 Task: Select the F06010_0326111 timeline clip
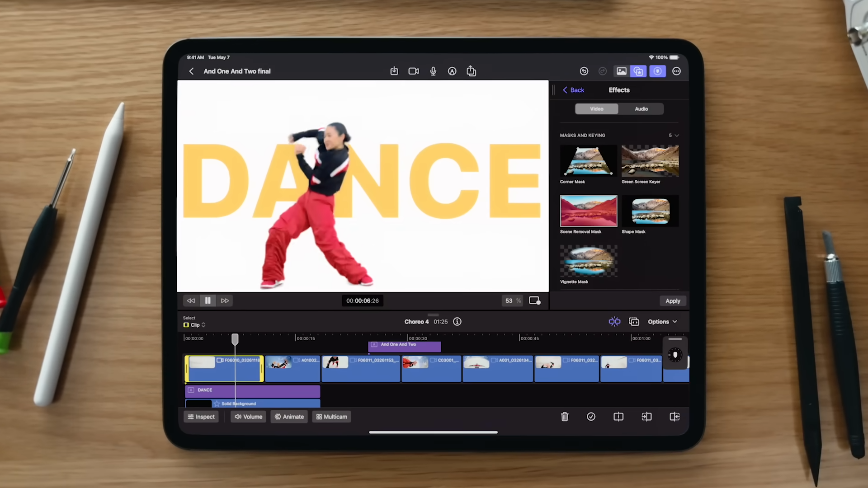224,369
